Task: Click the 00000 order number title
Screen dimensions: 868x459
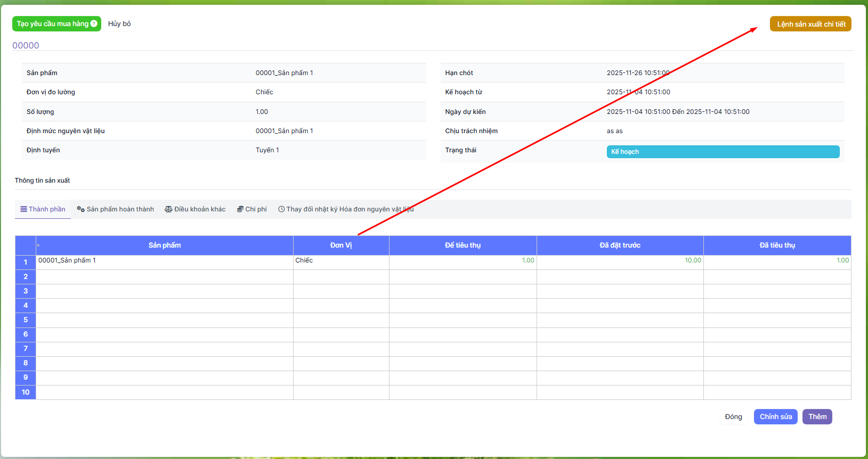Action: click(26, 46)
